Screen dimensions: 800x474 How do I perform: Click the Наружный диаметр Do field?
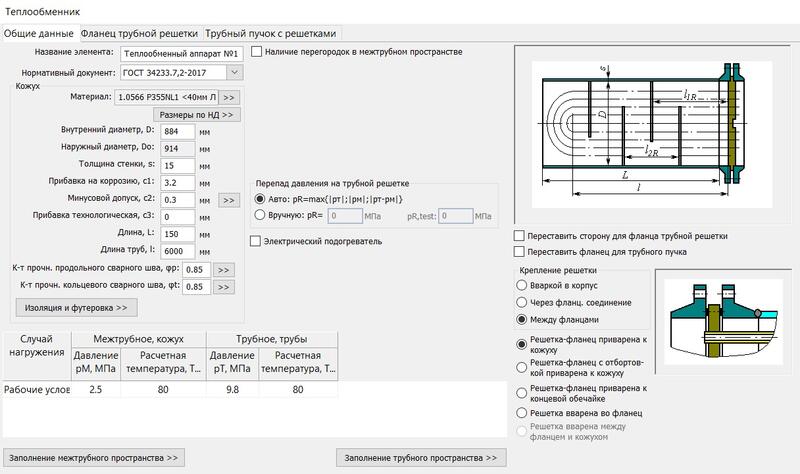pyautogui.click(x=178, y=148)
